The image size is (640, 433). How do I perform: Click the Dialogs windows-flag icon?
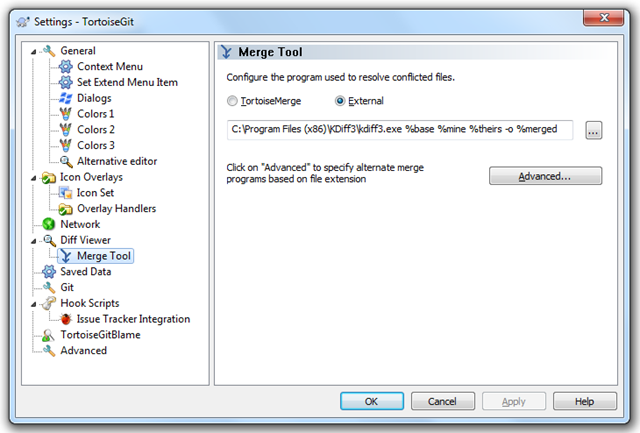click(66, 98)
